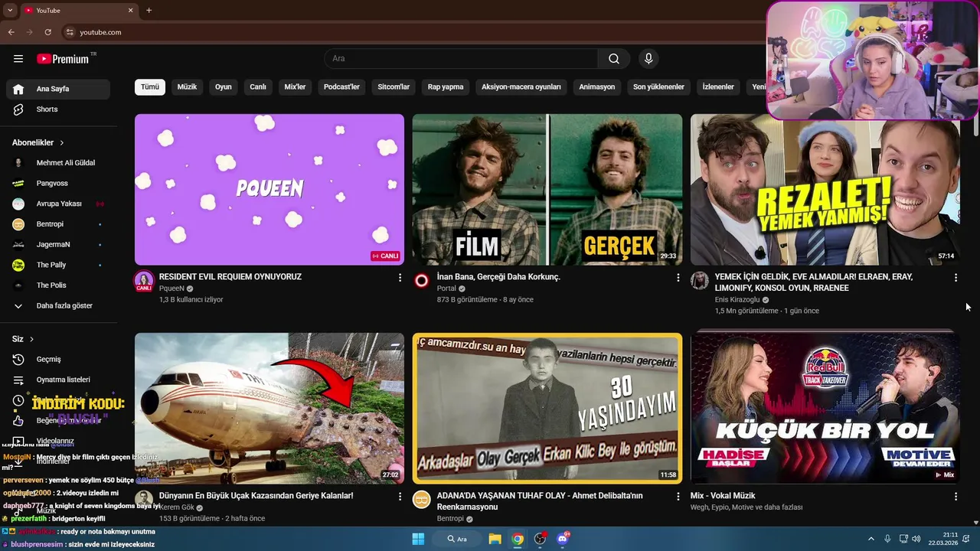The image size is (980, 551).
Task: Click the YouTube Ara search field
Action: (461, 59)
